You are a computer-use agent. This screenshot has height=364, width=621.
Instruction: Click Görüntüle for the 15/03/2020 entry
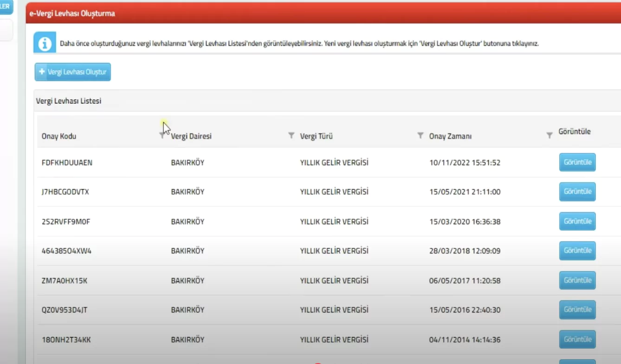pos(577,221)
